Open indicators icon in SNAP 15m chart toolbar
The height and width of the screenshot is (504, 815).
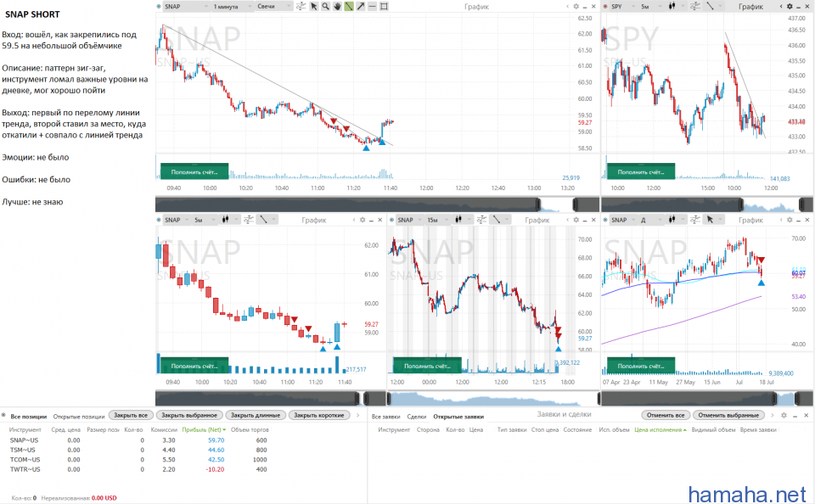[x=482, y=220]
